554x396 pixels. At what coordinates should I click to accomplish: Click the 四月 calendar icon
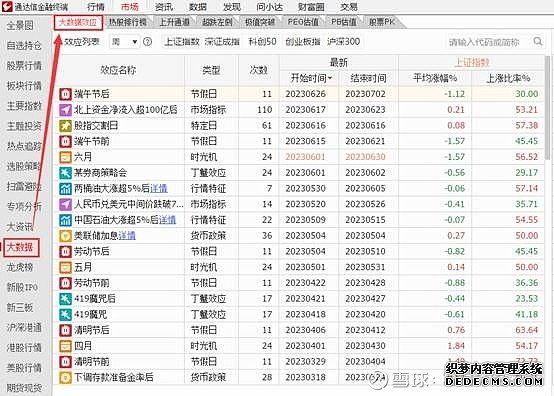click(65, 346)
